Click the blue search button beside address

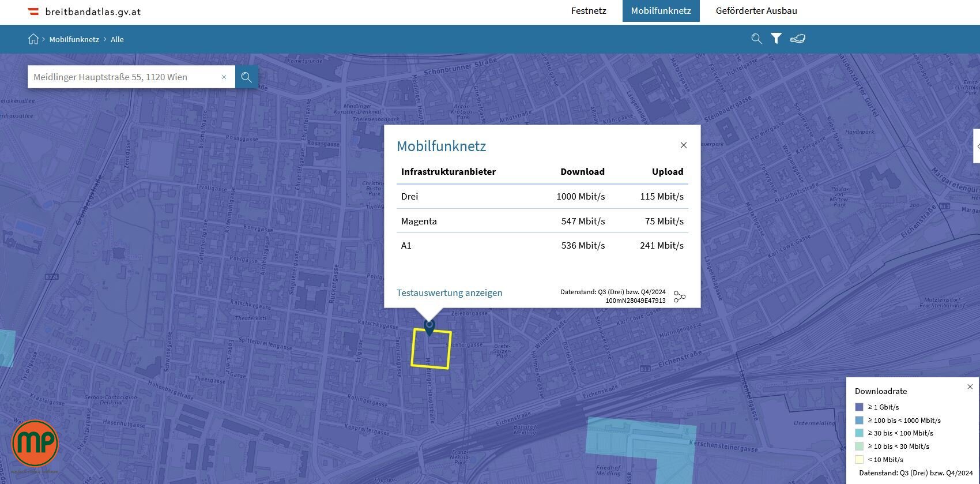tap(246, 77)
